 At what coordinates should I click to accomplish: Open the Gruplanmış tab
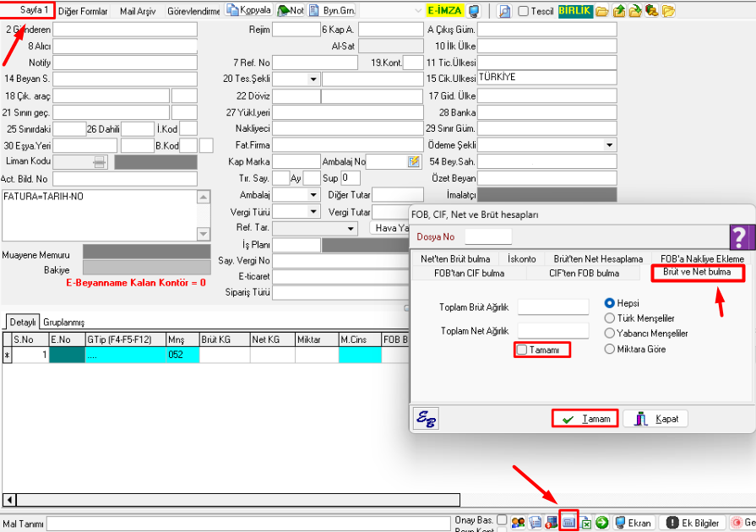(64, 323)
